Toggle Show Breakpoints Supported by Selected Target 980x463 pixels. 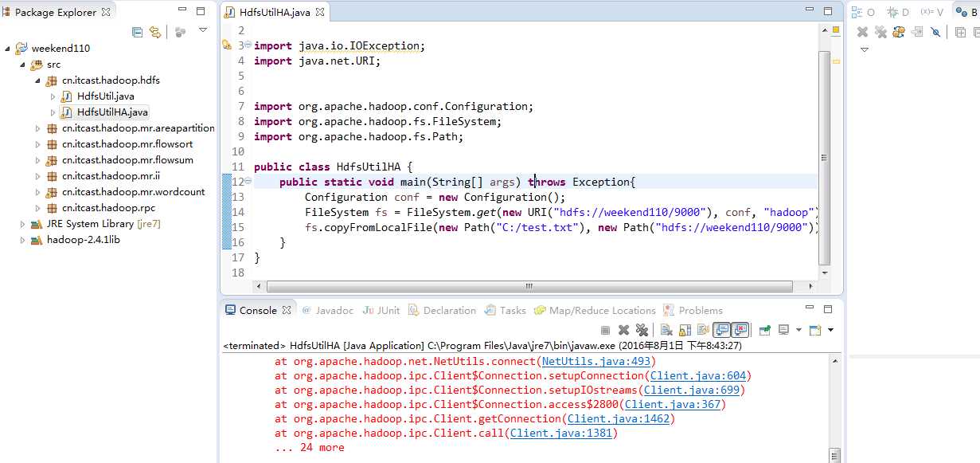click(x=899, y=32)
